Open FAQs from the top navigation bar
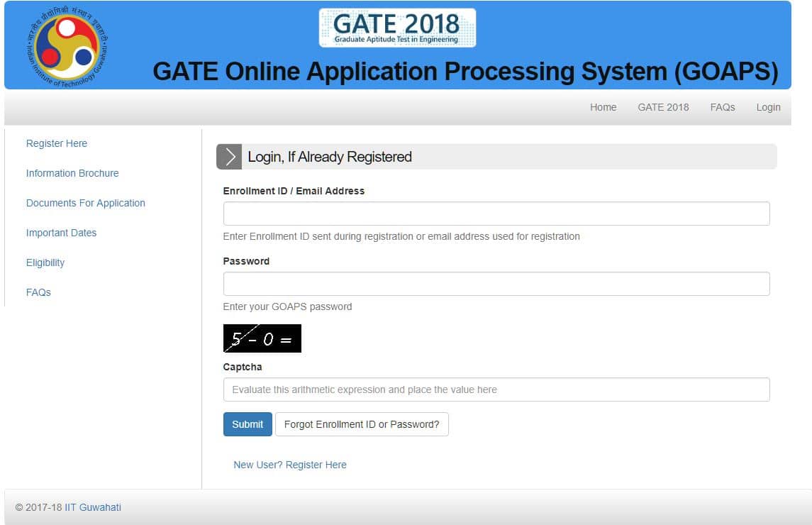This screenshot has height=525, width=812. (722, 107)
